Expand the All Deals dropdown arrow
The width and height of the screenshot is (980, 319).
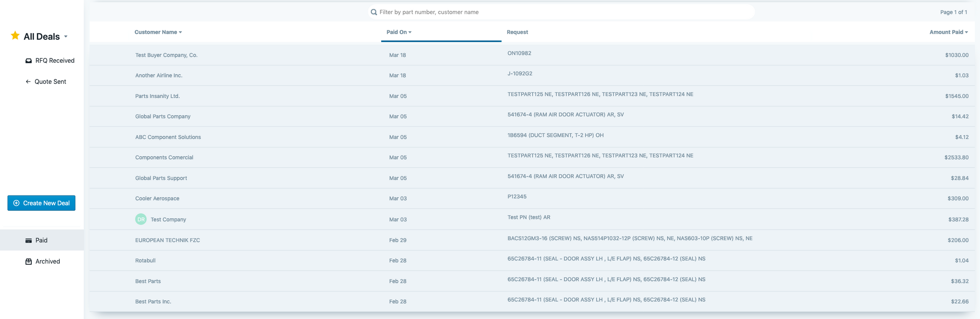(66, 37)
